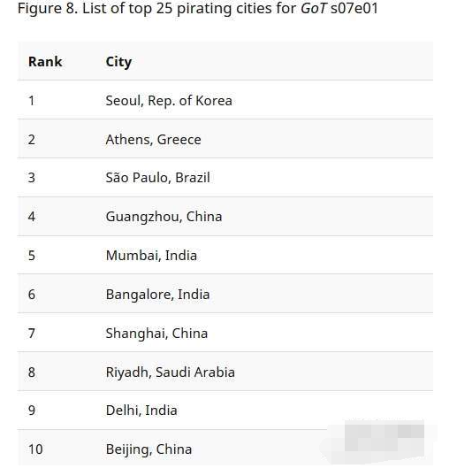457x476 pixels.
Task: Click rank number 8 in table
Action: (x=32, y=372)
